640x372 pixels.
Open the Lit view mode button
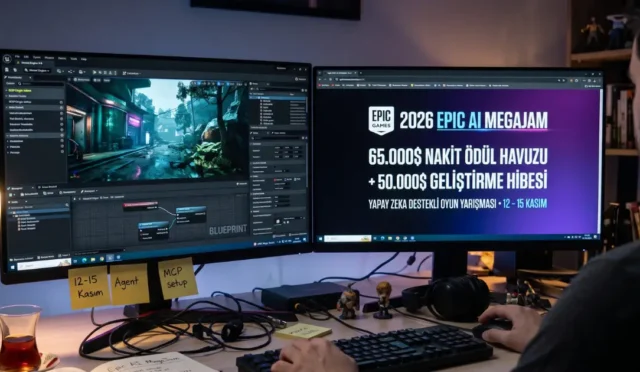97,80
